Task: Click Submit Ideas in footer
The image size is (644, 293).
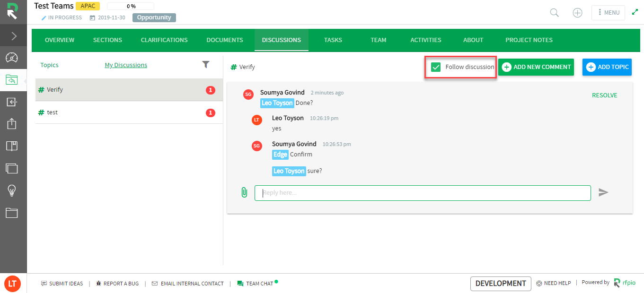Action: pos(62,284)
